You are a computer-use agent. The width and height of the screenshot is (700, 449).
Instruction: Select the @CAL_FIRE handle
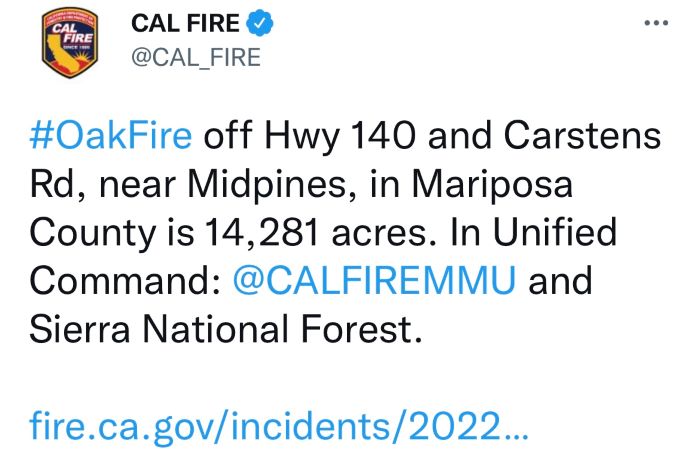(x=196, y=58)
